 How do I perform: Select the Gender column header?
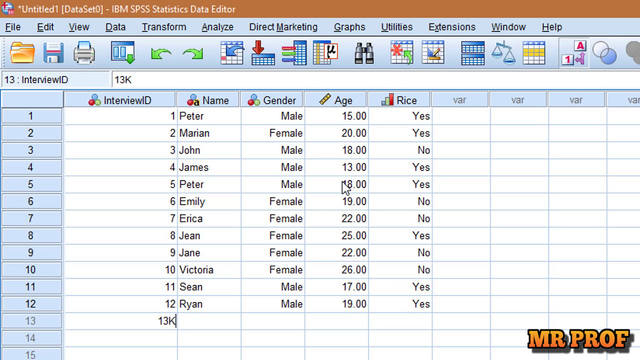pos(272,100)
